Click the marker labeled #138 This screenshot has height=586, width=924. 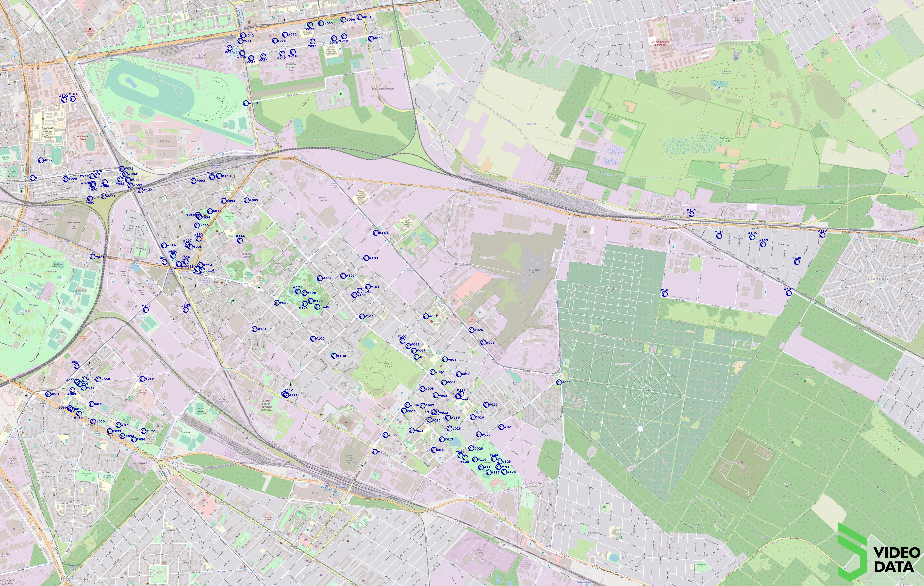[x=797, y=262]
